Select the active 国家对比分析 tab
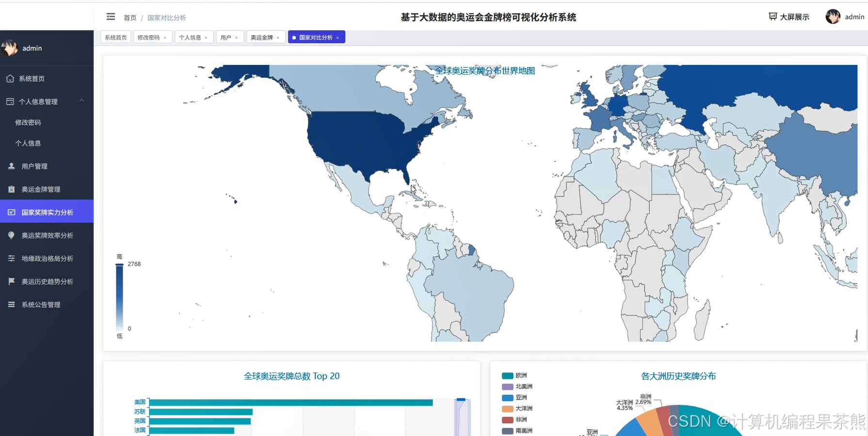The height and width of the screenshot is (436, 868). [316, 37]
